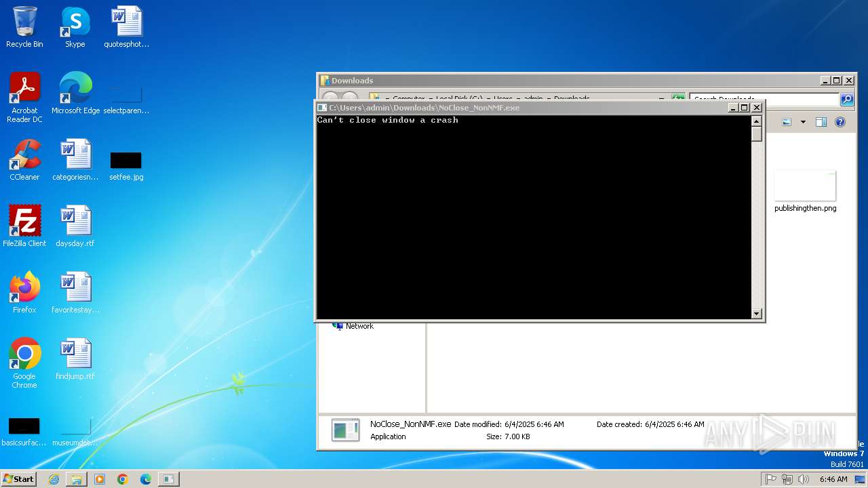Select the Firefox desktop shortcut
Viewport: 868px width, 488px height.
click(24, 293)
